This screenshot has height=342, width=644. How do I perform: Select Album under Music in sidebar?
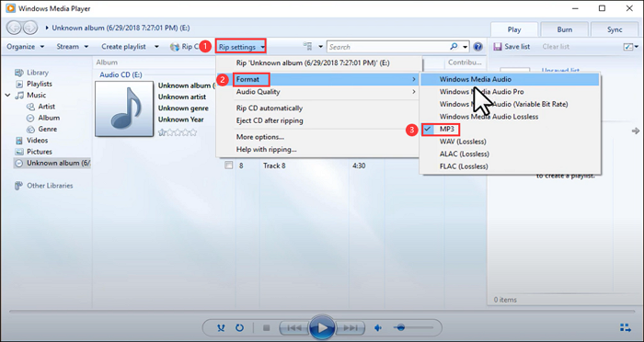tap(49, 118)
